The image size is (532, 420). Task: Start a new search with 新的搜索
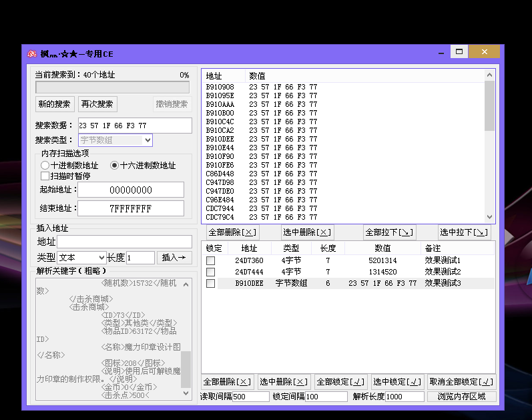click(x=55, y=104)
